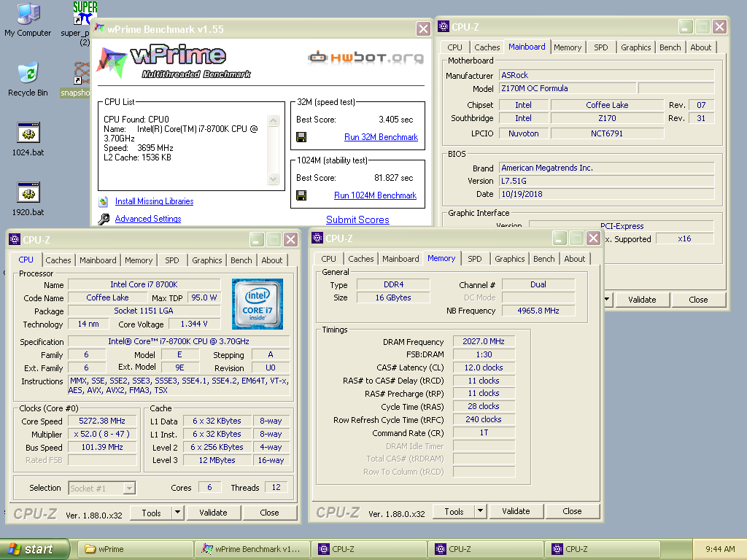
Task: Click the Advanced Settings wrench icon
Action: click(104, 219)
